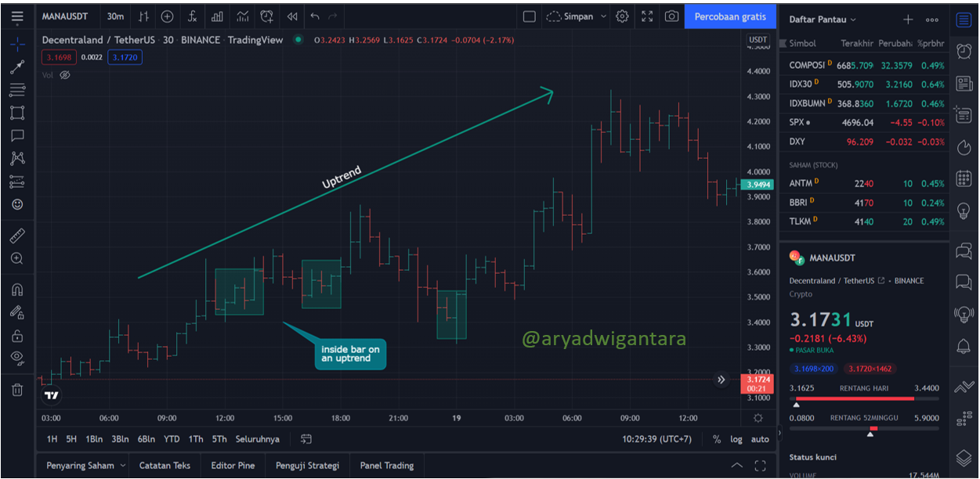Enter fullscreen mode
The image size is (980, 479).
click(647, 16)
